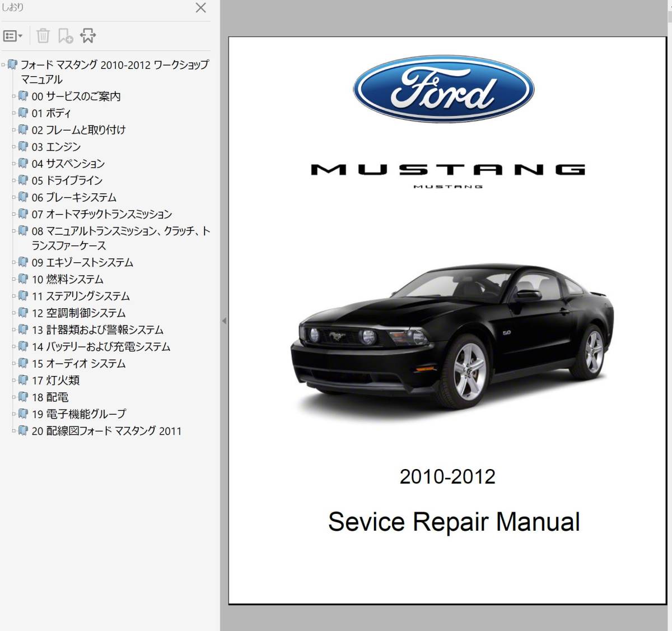Expand the 01 ボディ bookmark node
This screenshot has height=631, width=672.
coord(14,113)
